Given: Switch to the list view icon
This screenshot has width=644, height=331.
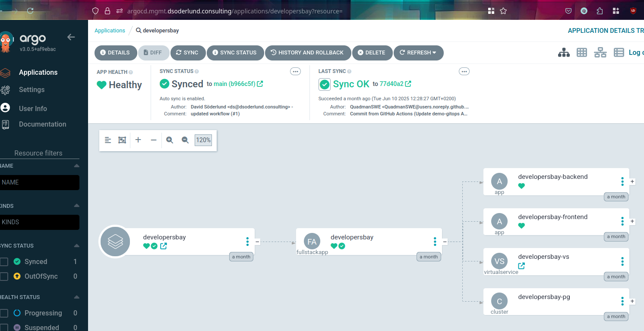Looking at the screenshot, I should 619,52.
